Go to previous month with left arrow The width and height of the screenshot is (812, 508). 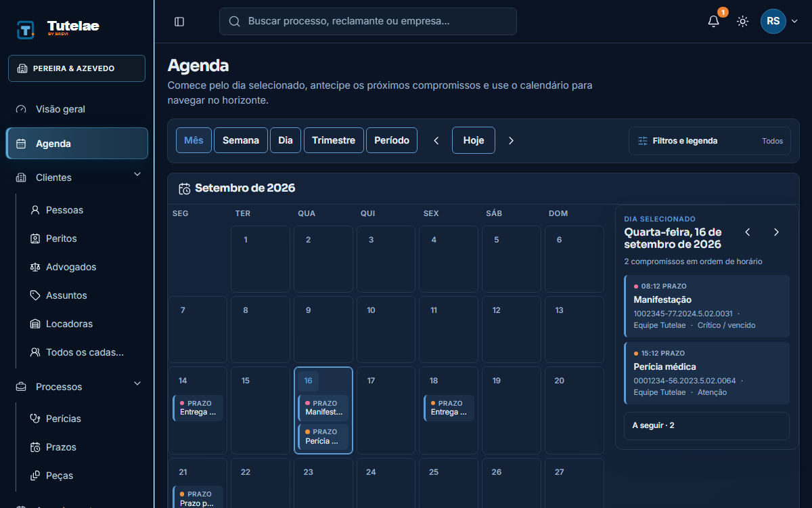click(x=436, y=140)
